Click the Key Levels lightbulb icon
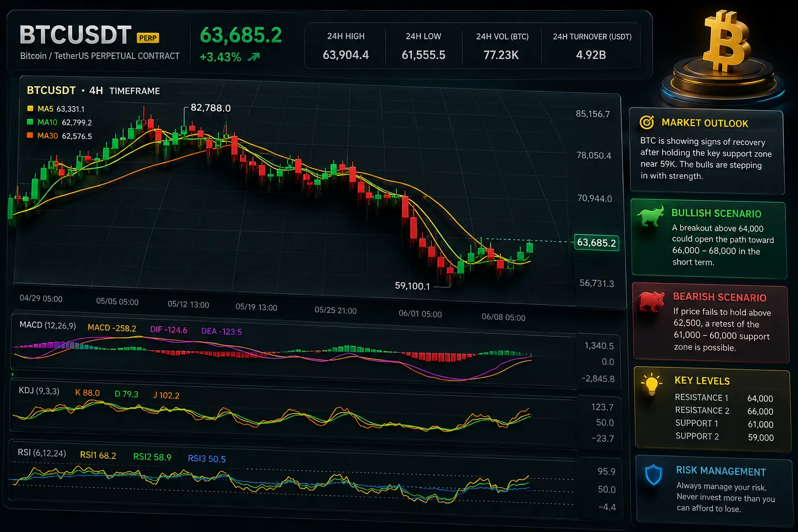Viewport: 798px width, 532px height. pyautogui.click(x=651, y=384)
